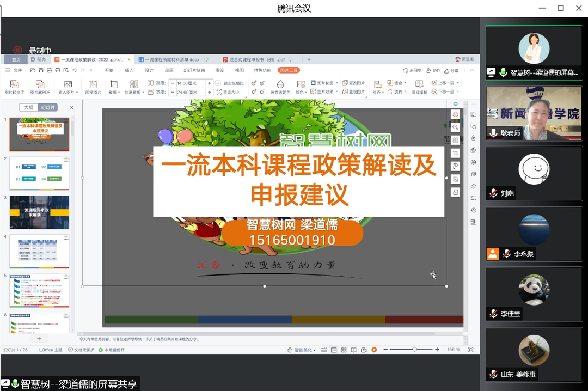588x391 pixels.
Task: Toggle the 锁定纵横比 lock aspect ratio checkbox
Action: click(218, 83)
